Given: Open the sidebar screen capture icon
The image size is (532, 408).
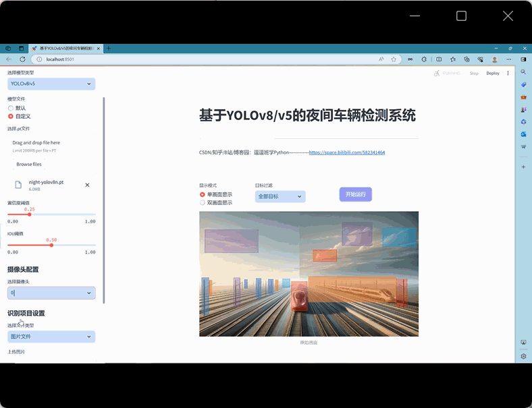Looking at the screenshot, I should pos(523,343).
